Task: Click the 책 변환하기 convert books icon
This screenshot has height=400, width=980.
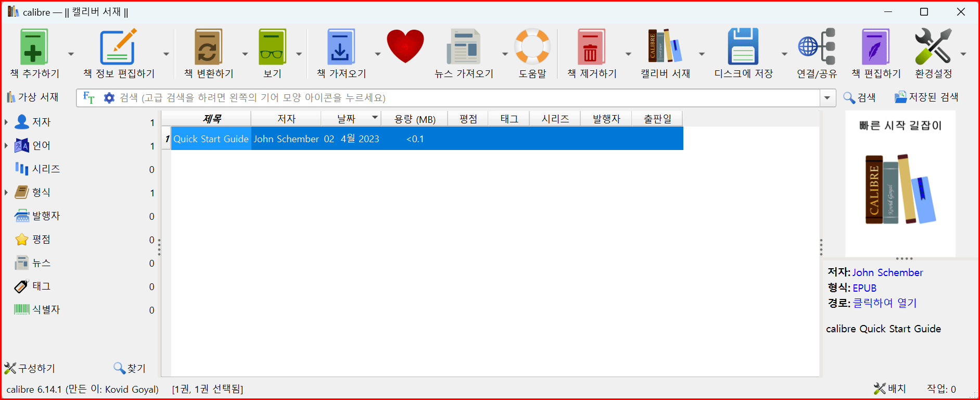Action: point(208,47)
